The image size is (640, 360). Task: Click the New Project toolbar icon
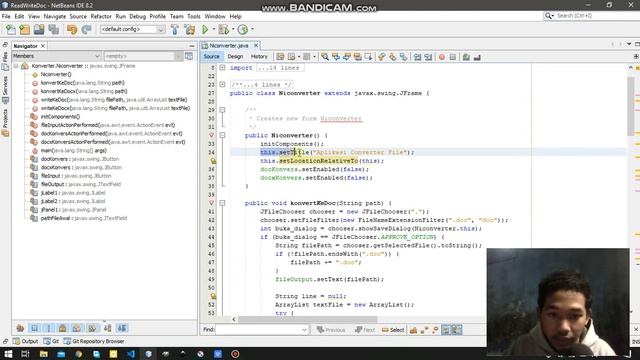pos(24,29)
